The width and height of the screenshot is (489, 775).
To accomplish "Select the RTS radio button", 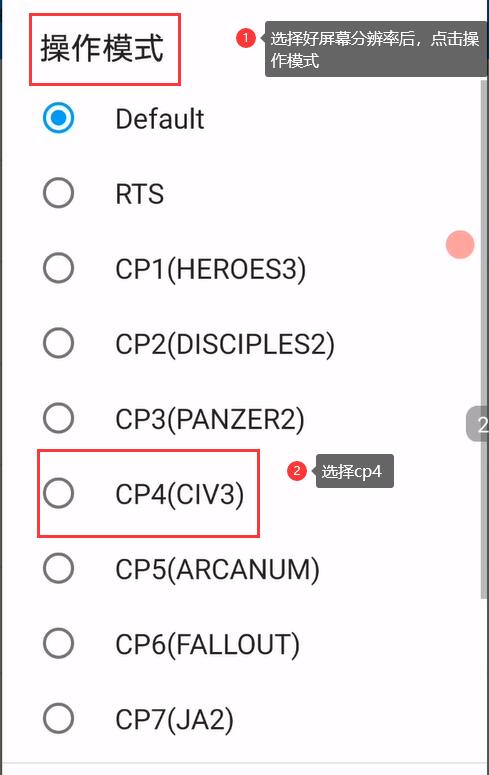I will click(x=58, y=193).
